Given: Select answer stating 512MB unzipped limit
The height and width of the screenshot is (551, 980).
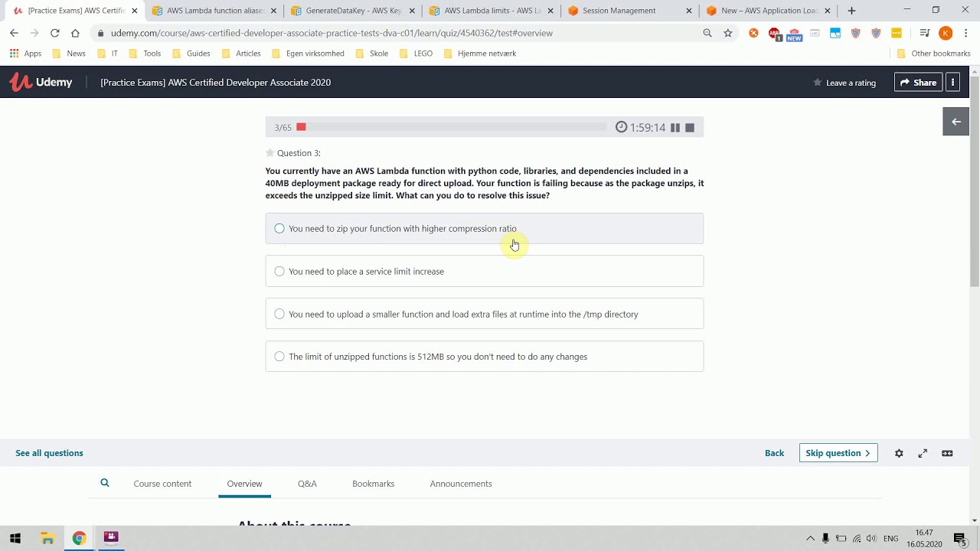Looking at the screenshot, I should [484, 357].
